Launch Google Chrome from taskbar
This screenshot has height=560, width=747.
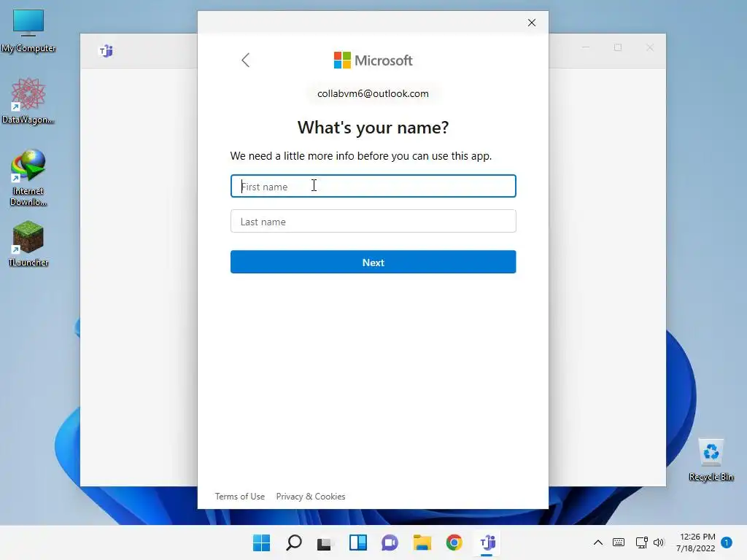click(454, 542)
